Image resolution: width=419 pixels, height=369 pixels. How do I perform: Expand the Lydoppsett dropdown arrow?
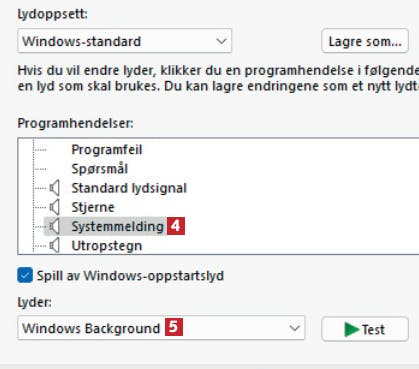pos(221,41)
